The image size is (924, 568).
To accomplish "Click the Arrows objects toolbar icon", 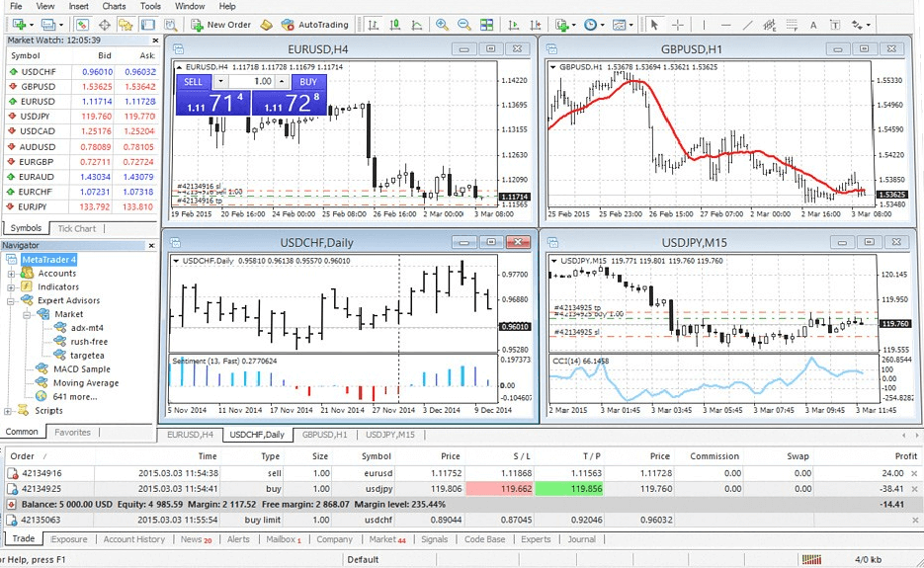I will pos(857,25).
